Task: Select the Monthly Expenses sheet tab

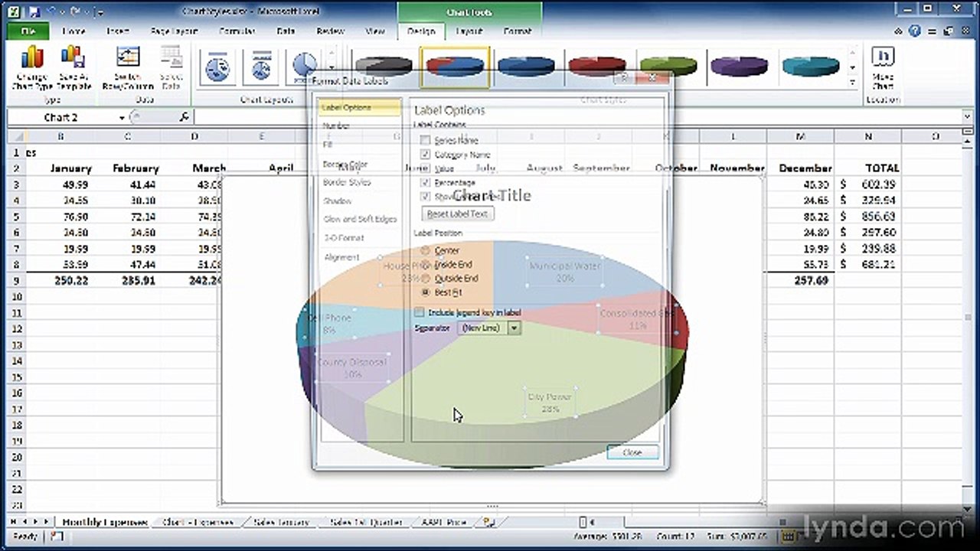Action: 105,522
